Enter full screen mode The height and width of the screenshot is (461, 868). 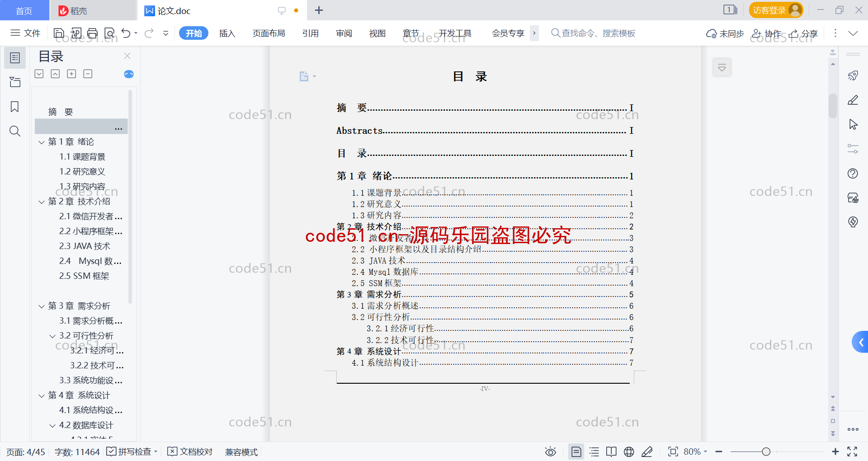[x=852, y=452]
